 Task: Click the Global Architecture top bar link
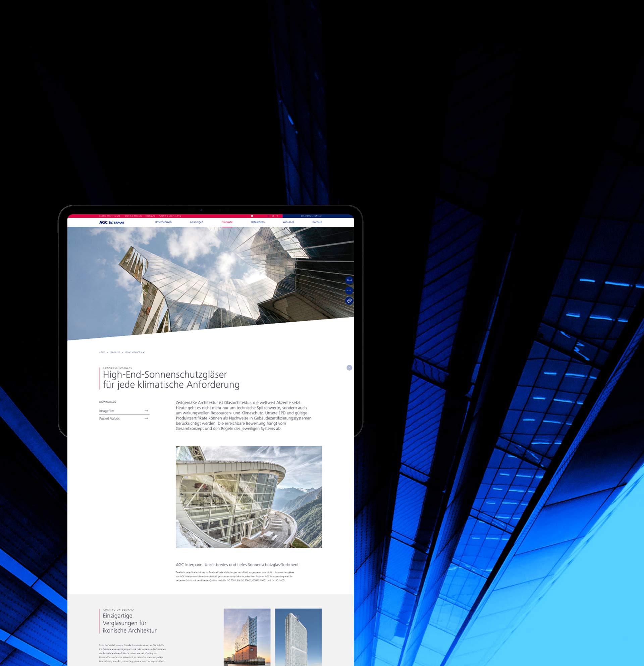coord(110,216)
